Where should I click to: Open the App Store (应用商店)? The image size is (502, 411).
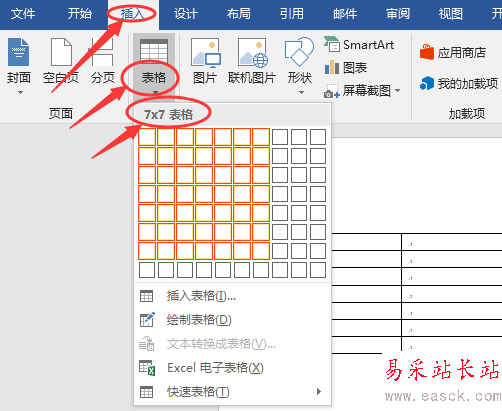pos(453,52)
